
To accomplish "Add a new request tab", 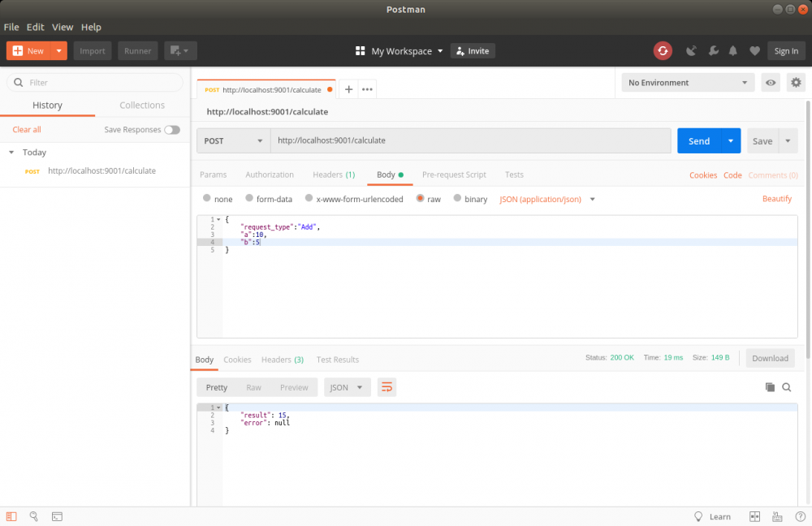I will 348,89.
